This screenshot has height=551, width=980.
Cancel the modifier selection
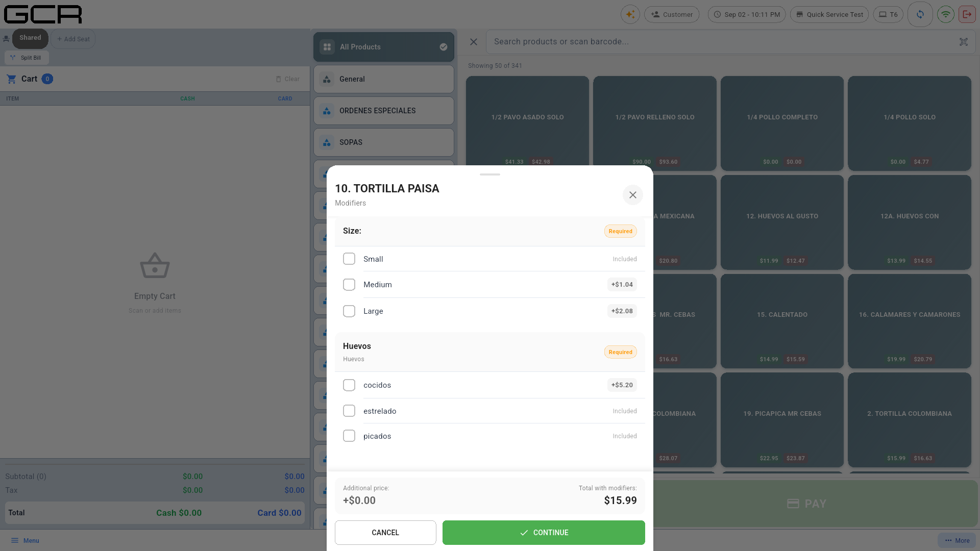[385, 533]
